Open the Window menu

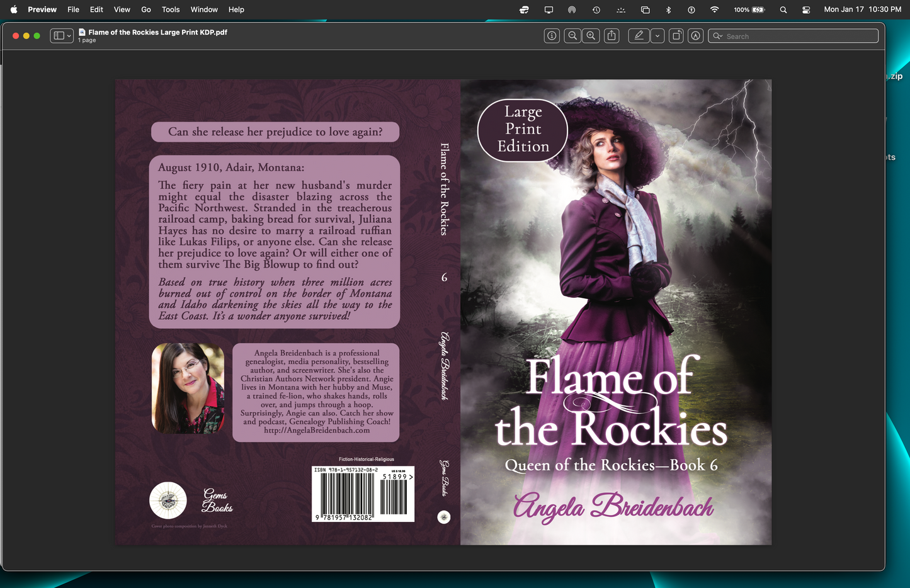click(x=204, y=9)
